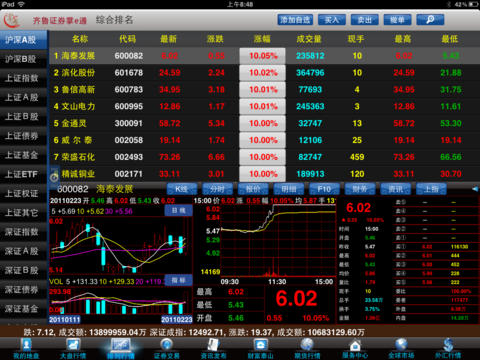Click the 卖出 sell button
Image resolution: width=480 pixels, height=360 pixels.
click(x=365, y=20)
